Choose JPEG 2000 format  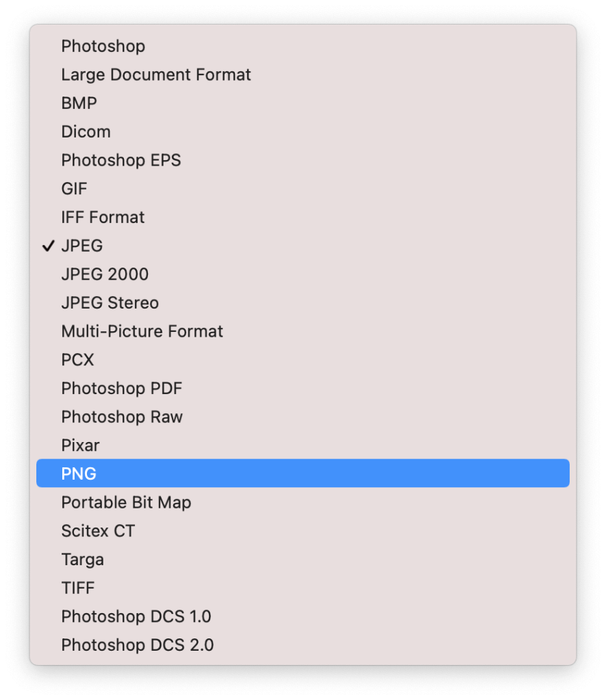click(303, 274)
